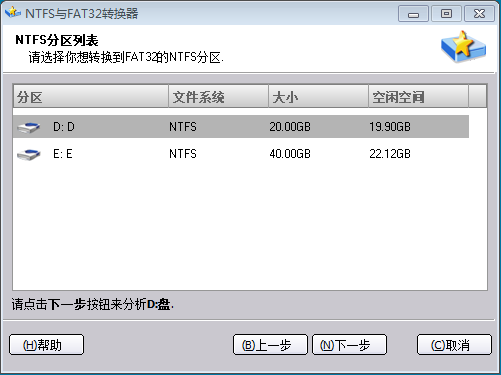Viewport: 501px width, 375px height.
Task: Click the star converter logo in the header
Action: pyautogui.click(x=463, y=46)
